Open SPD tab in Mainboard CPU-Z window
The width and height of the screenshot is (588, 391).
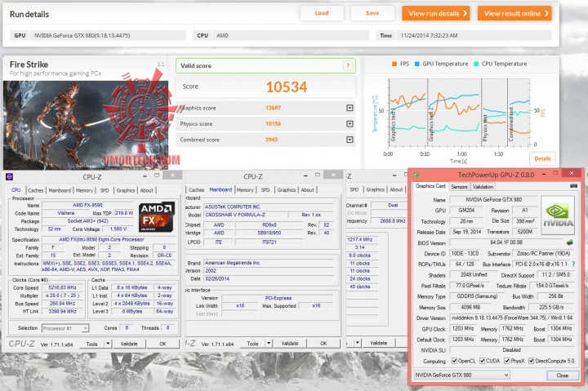(265, 190)
